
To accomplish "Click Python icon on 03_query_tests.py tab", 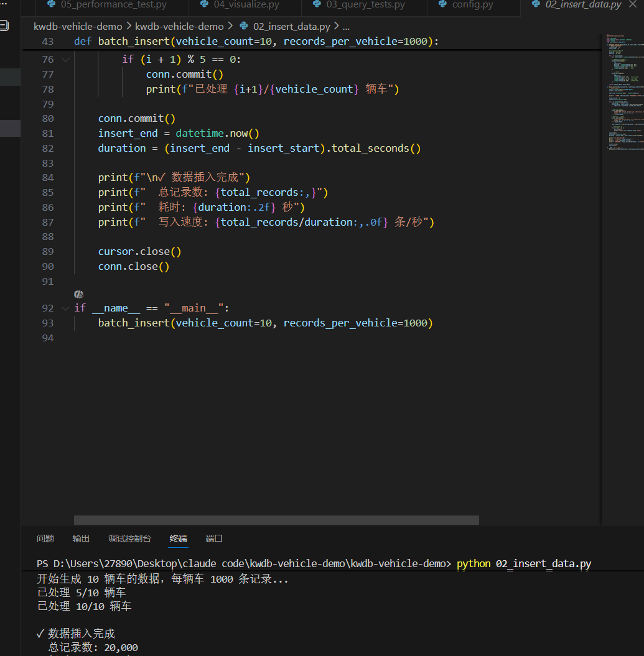I will pyautogui.click(x=317, y=4).
